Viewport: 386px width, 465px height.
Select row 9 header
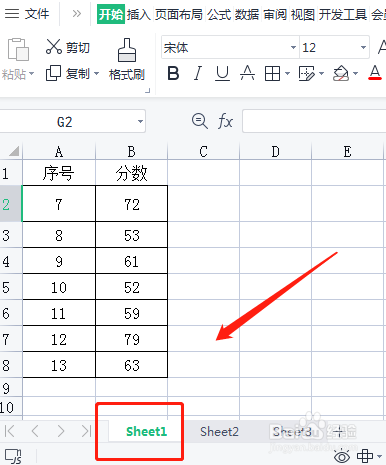(11, 387)
